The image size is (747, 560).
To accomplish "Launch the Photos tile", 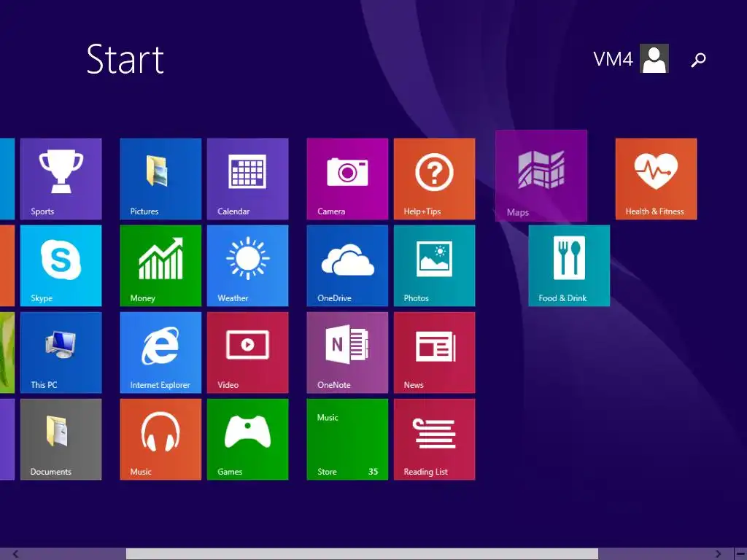I will tap(435, 265).
